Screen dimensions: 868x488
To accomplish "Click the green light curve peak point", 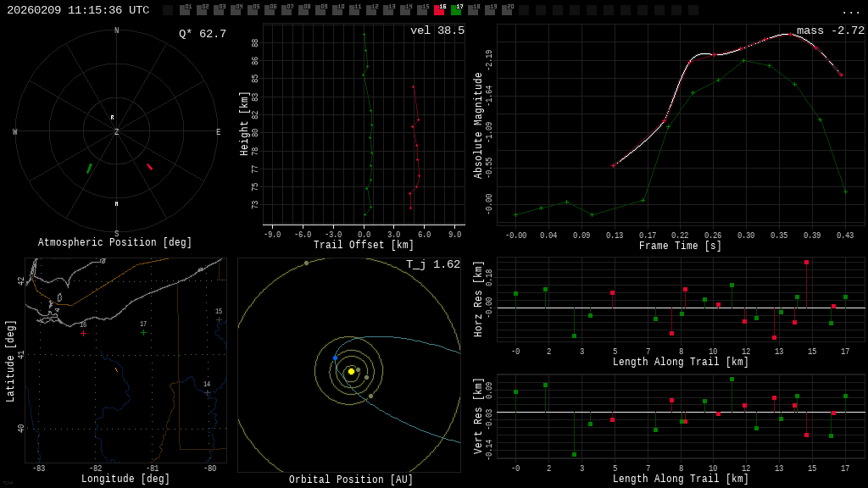I will (x=744, y=61).
